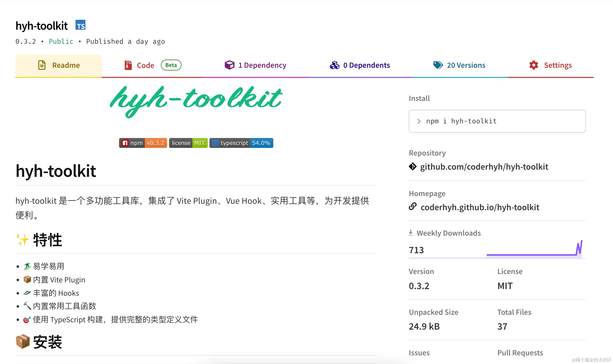
Task: Click the Code zip file icon
Action: pos(128,65)
